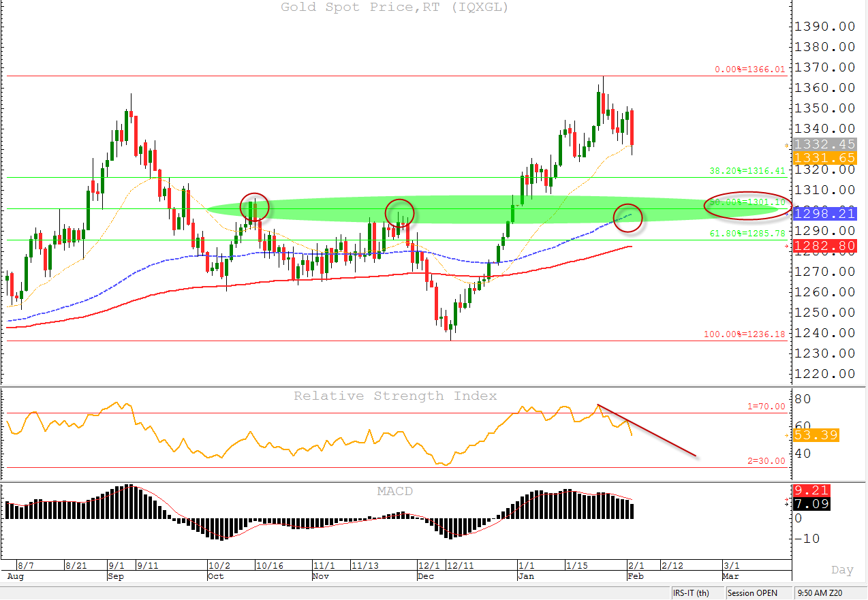Click the Relative Strength Index panel title
This screenshot has height=600, width=868.
tap(395, 396)
